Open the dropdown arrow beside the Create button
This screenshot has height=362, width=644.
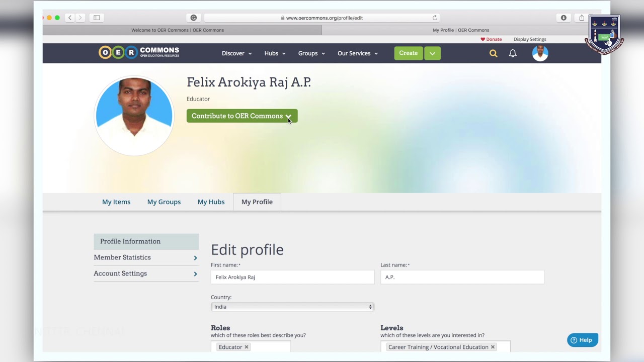[x=432, y=53]
